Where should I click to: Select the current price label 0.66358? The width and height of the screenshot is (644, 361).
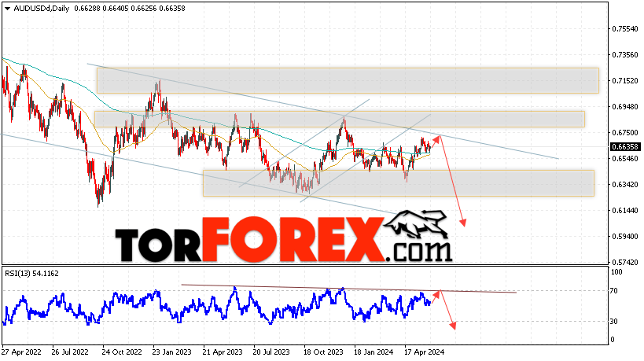click(624, 146)
